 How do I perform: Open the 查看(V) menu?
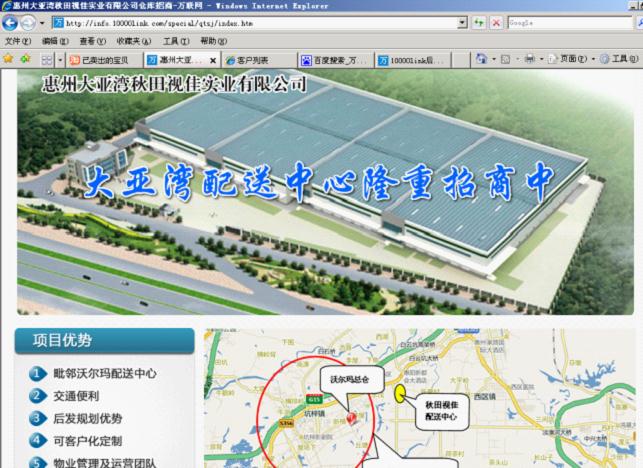tap(93, 41)
